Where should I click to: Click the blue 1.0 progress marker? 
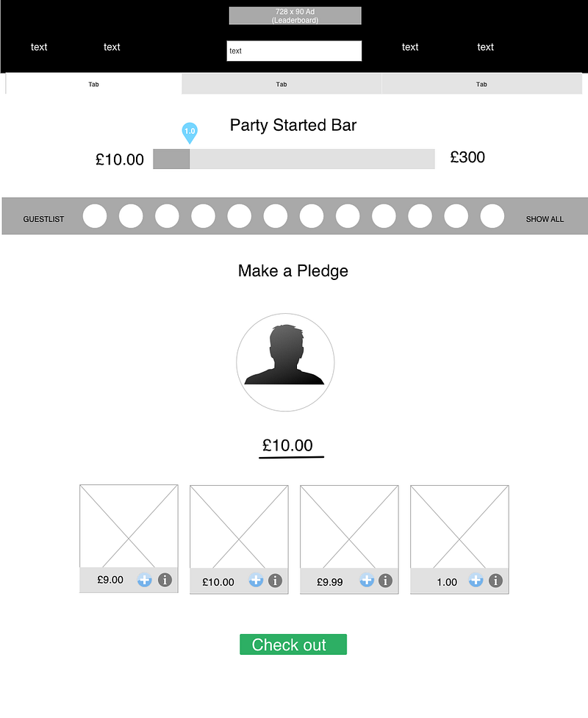(190, 132)
